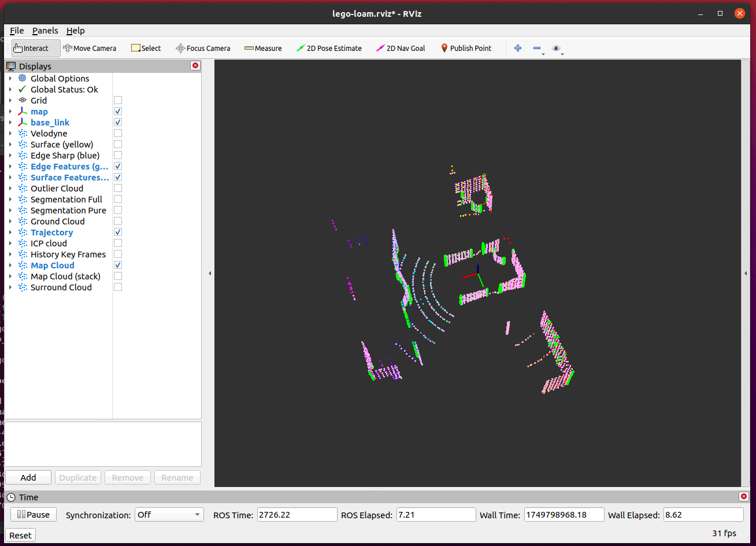
Task: Pause the time playback
Action: 34,514
